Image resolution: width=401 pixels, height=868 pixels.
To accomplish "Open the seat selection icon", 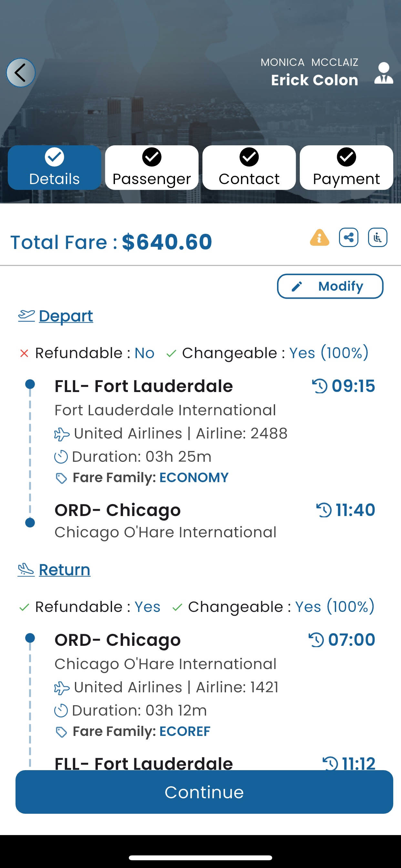I will point(377,238).
